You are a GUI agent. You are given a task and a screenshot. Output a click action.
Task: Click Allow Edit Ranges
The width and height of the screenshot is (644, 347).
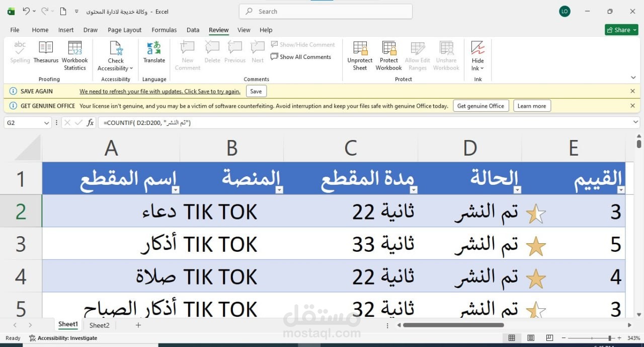[x=418, y=55]
